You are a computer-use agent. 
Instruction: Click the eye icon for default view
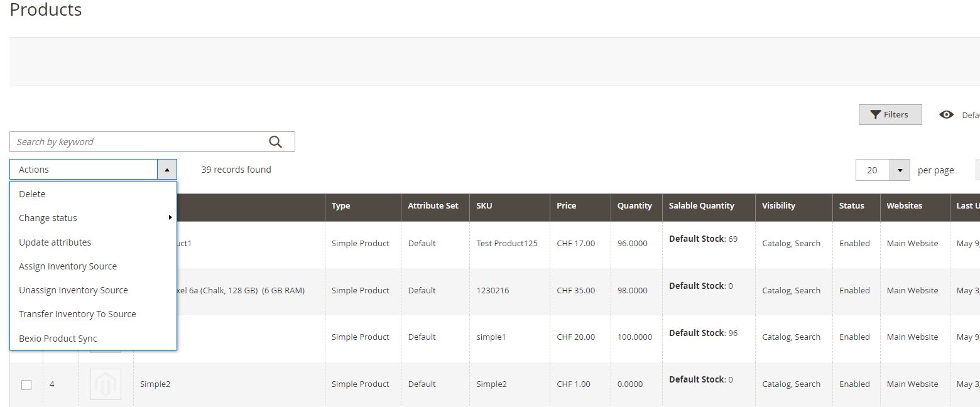pos(946,115)
